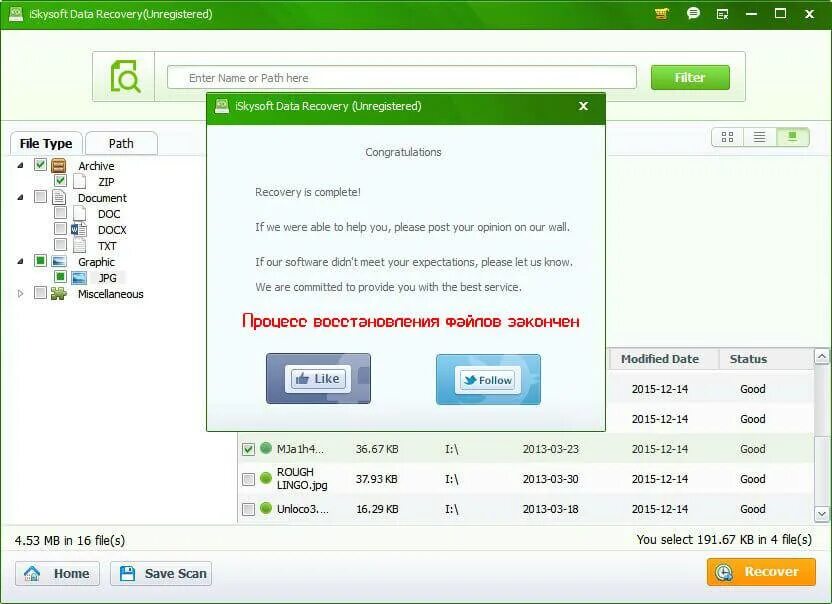Click the Graphic picture icon
This screenshot has height=604, width=832.
pos(59,262)
